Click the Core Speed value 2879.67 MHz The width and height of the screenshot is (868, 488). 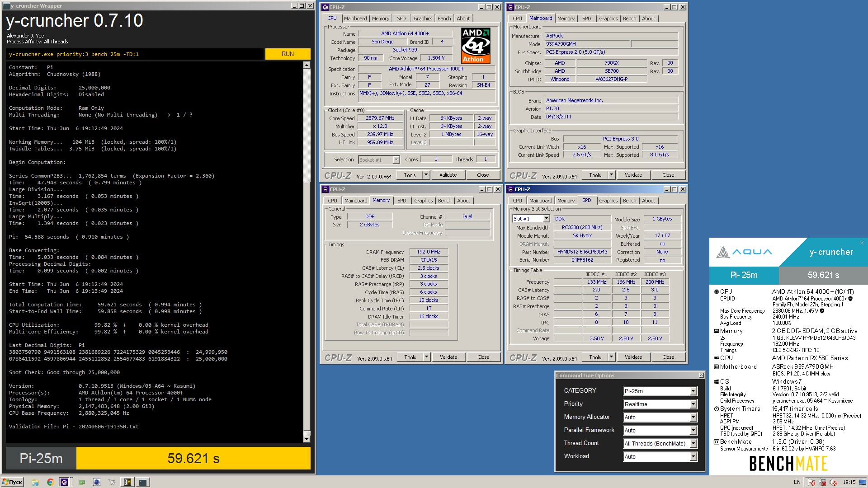coord(380,118)
